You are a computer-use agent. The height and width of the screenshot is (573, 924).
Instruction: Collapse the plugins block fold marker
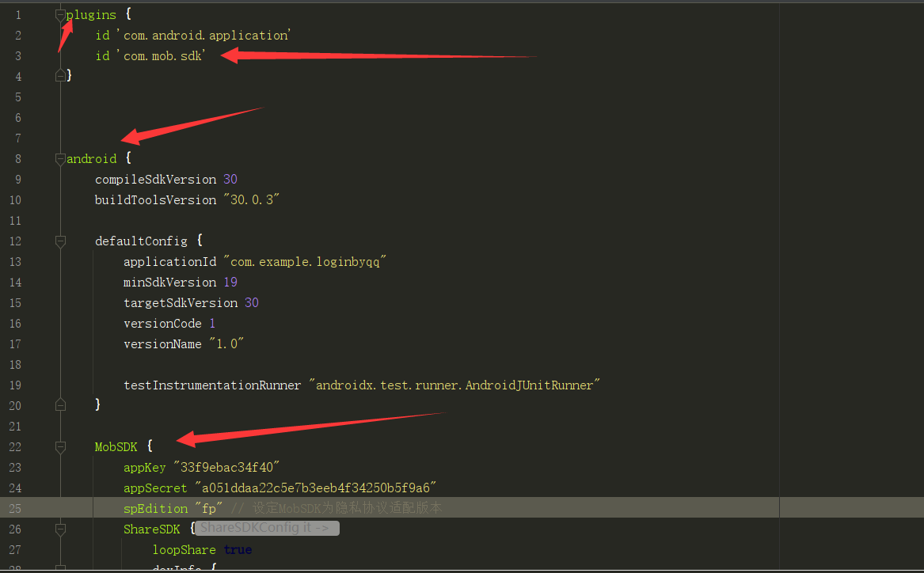[x=60, y=15]
